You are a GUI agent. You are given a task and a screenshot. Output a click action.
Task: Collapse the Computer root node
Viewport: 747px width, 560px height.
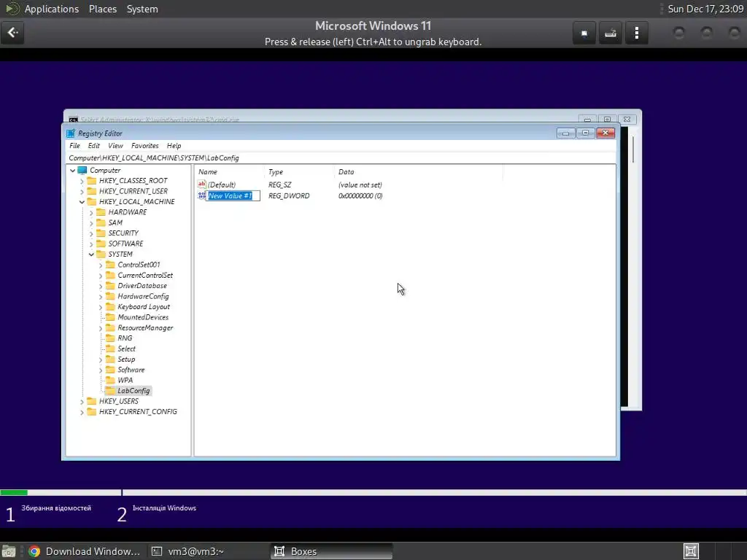click(72, 171)
